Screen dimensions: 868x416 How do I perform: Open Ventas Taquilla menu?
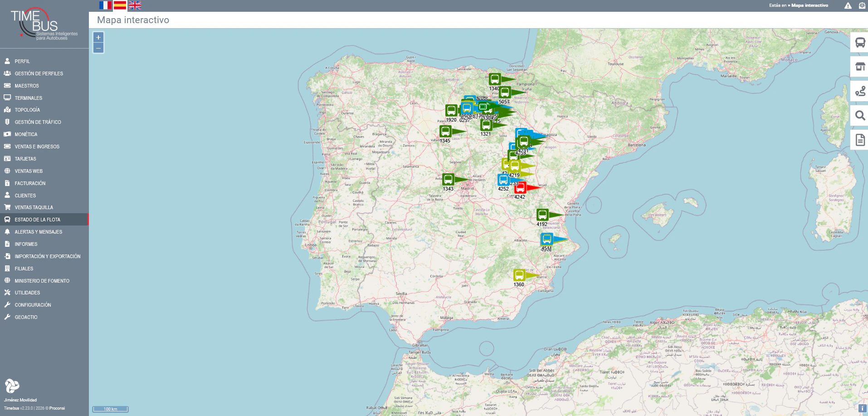click(x=44, y=207)
